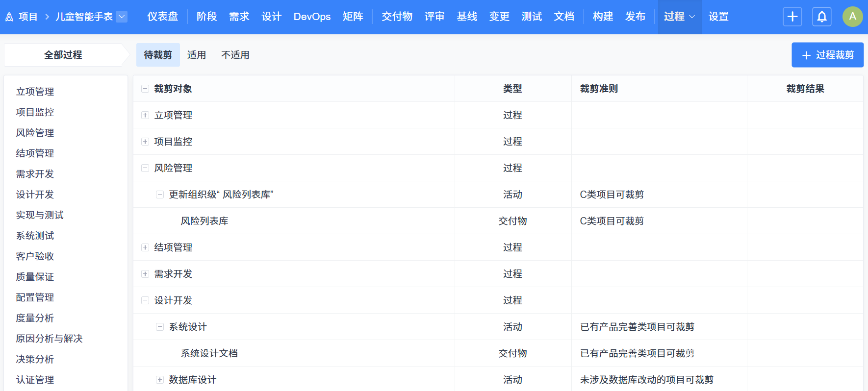
Task: Expand the 数据库设计 activity row
Action: pyautogui.click(x=160, y=380)
